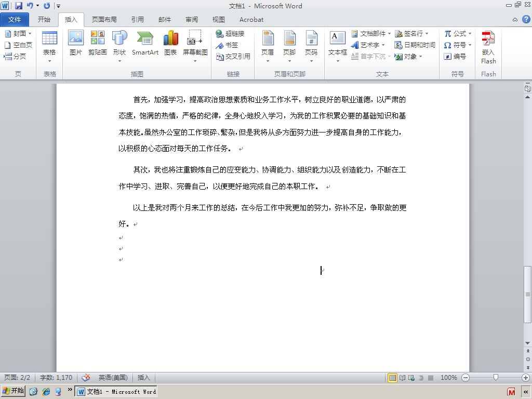Insert a SmartArt graphic
The image size is (532, 399).
point(145,43)
